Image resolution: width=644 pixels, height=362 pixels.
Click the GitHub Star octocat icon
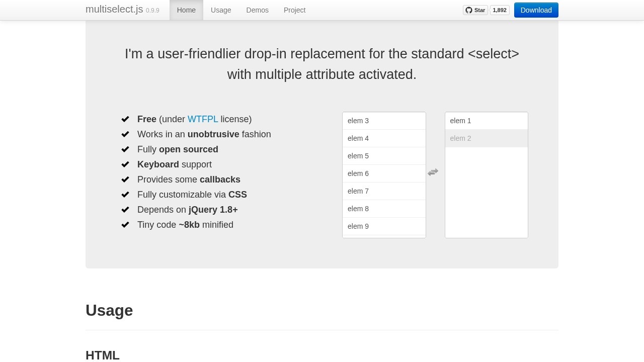point(468,10)
